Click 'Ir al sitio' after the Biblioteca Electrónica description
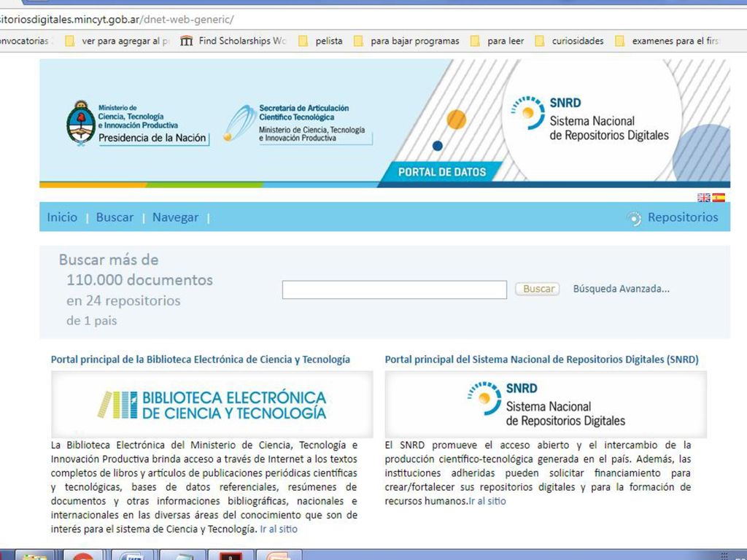 click(x=279, y=529)
